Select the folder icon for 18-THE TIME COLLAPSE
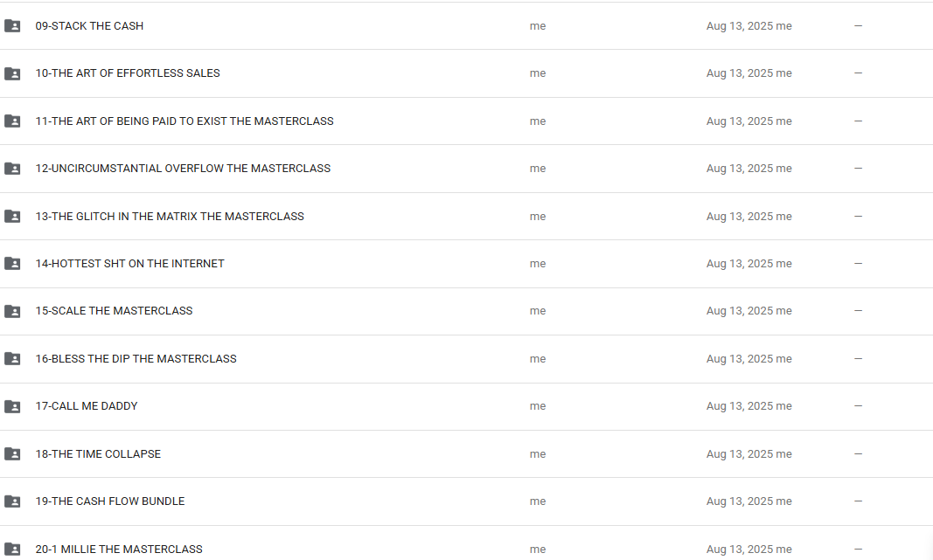The width and height of the screenshot is (933, 560). 12,453
